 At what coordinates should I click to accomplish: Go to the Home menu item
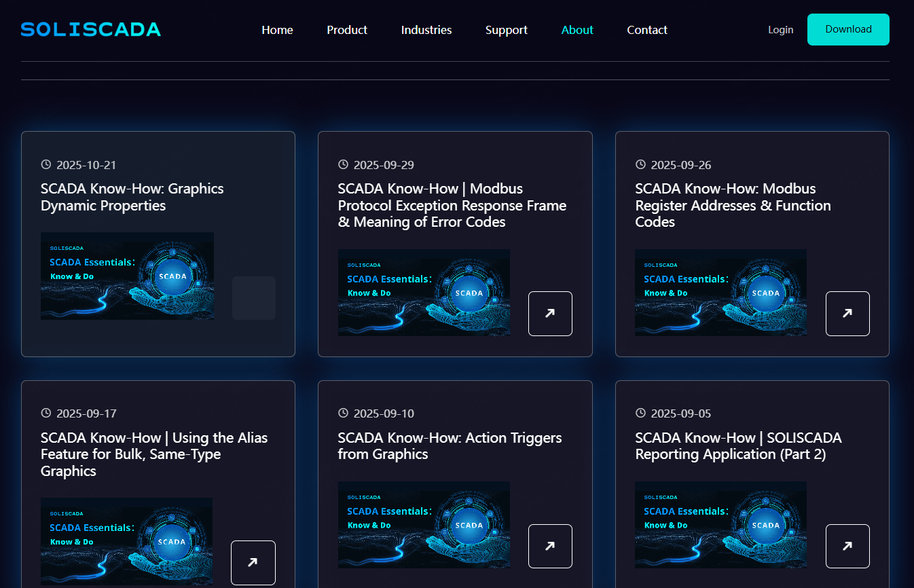pyautogui.click(x=277, y=30)
